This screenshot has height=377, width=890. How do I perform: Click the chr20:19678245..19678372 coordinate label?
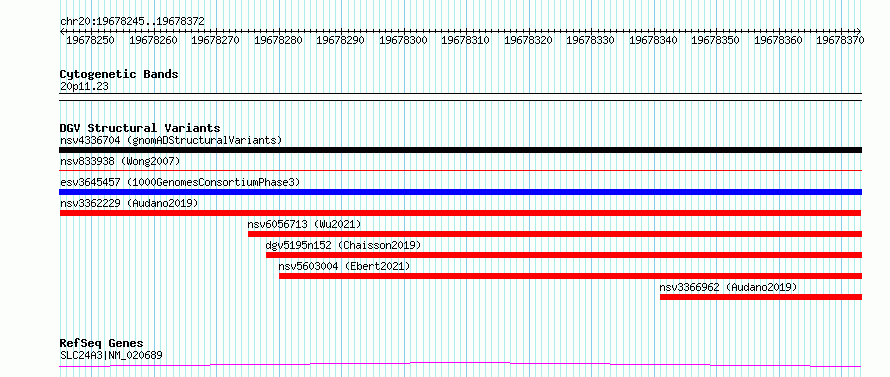tap(132, 22)
